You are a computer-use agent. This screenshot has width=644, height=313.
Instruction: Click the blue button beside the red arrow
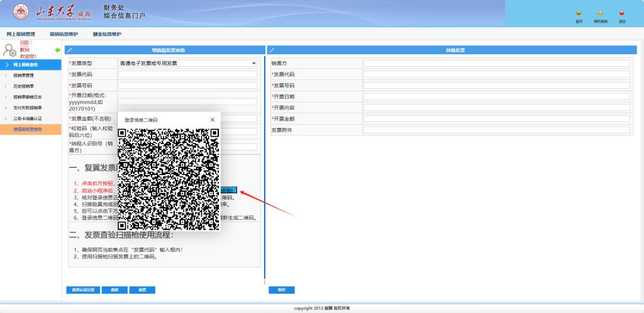coord(229,191)
